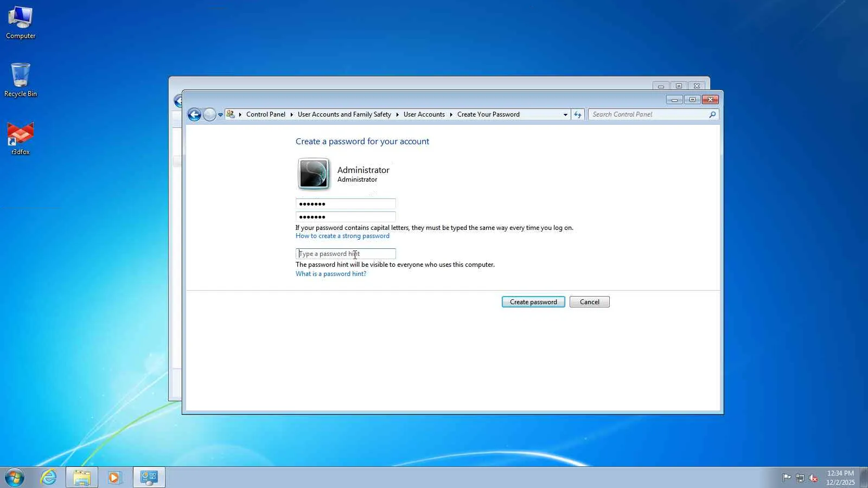Click the Administrator account name text
The width and height of the screenshot is (868, 488).
pyautogui.click(x=363, y=170)
